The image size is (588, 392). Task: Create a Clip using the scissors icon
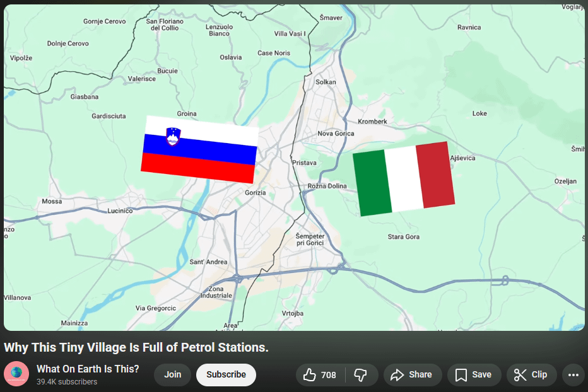tap(520, 375)
